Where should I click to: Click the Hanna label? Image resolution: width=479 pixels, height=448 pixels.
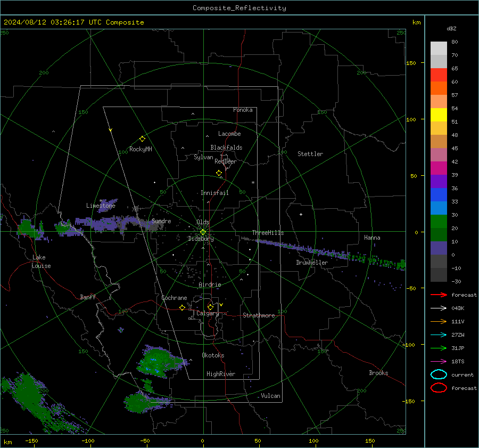[372, 238]
